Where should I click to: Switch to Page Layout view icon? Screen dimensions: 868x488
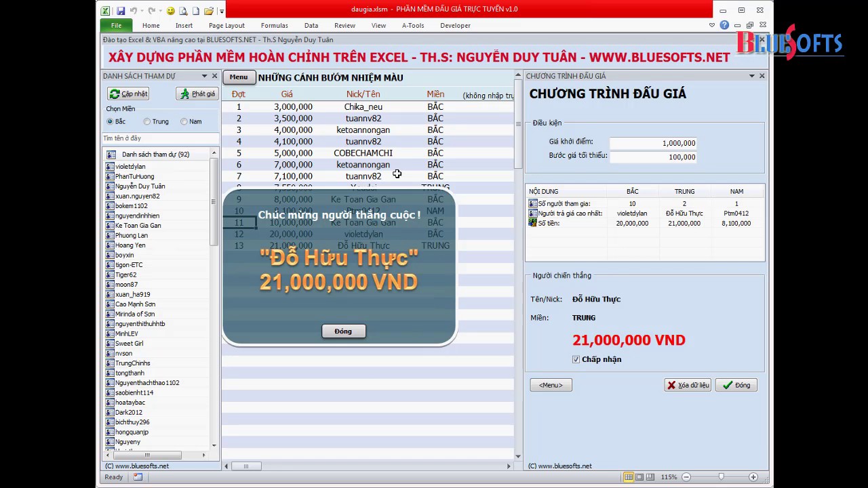click(639, 477)
